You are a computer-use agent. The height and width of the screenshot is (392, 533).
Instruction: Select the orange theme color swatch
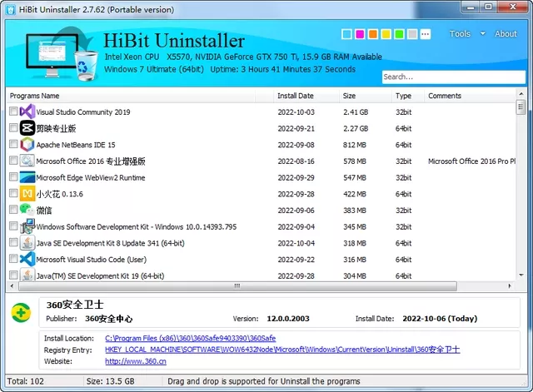373,34
